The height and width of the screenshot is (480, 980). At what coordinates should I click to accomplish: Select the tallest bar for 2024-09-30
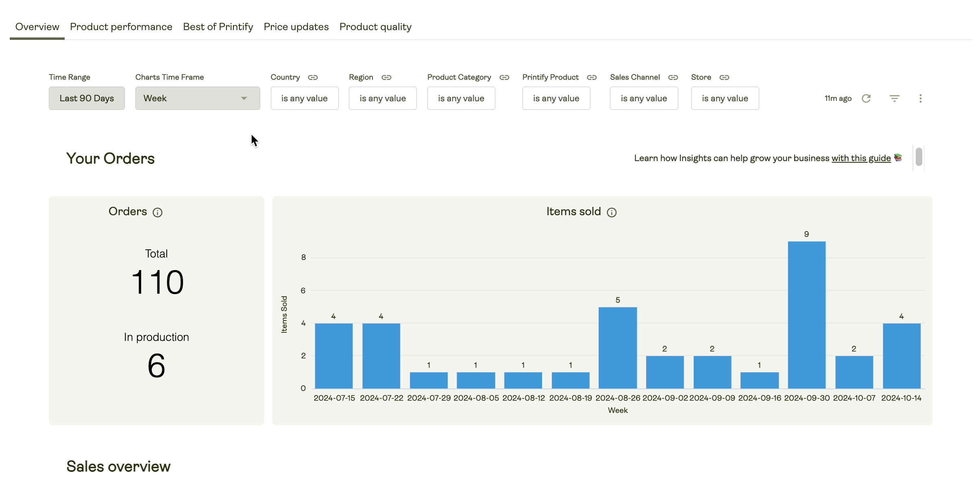[x=806, y=313]
